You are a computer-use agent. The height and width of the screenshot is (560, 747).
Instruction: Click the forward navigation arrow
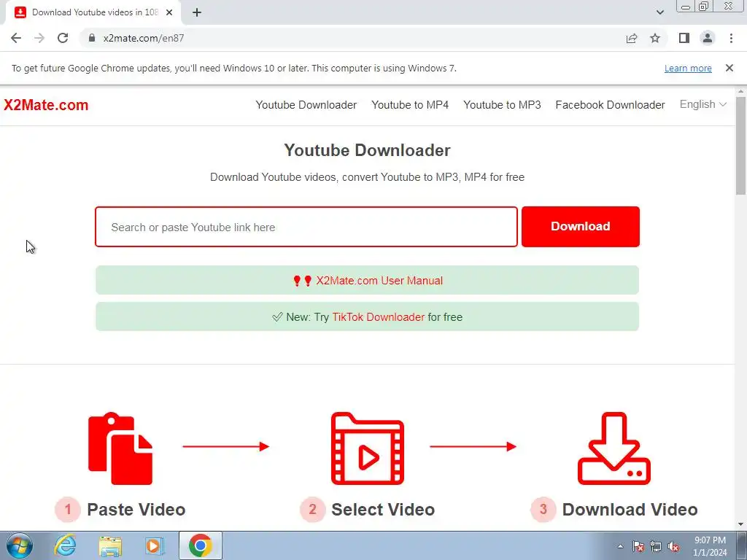39,38
